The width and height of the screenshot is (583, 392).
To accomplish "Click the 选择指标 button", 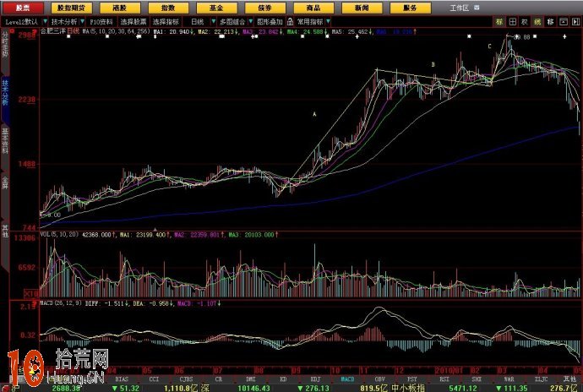I will [x=166, y=22].
